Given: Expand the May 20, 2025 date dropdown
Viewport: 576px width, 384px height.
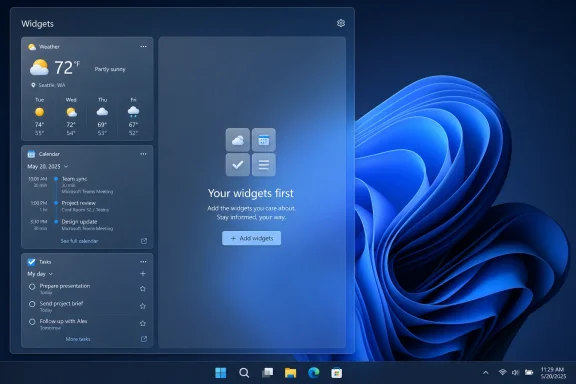Looking at the screenshot, I should pyautogui.click(x=66, y=166).
